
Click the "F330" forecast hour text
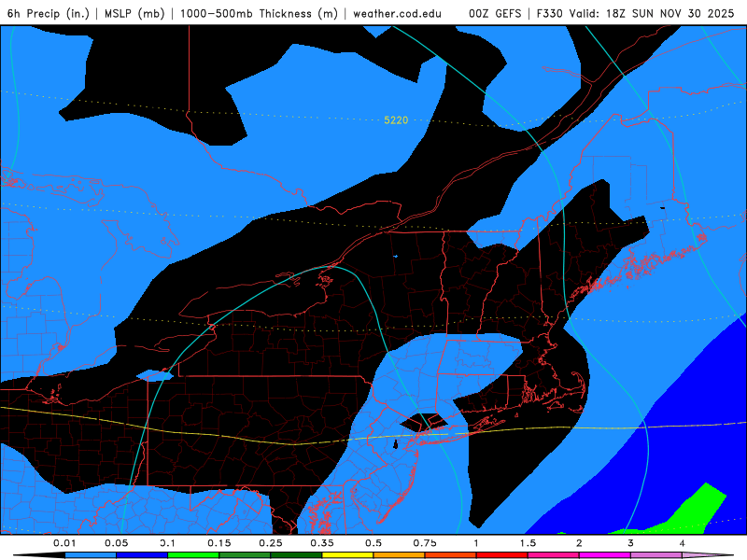[550, 13]
